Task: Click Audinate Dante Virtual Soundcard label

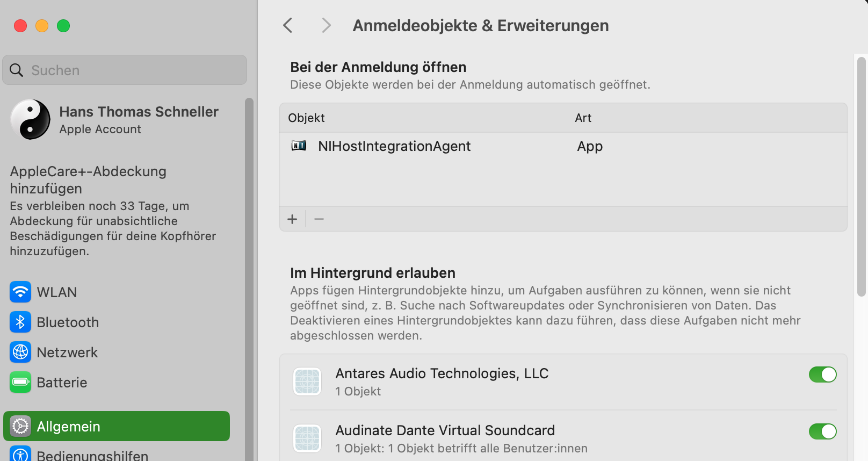Action: click(445, 430)
